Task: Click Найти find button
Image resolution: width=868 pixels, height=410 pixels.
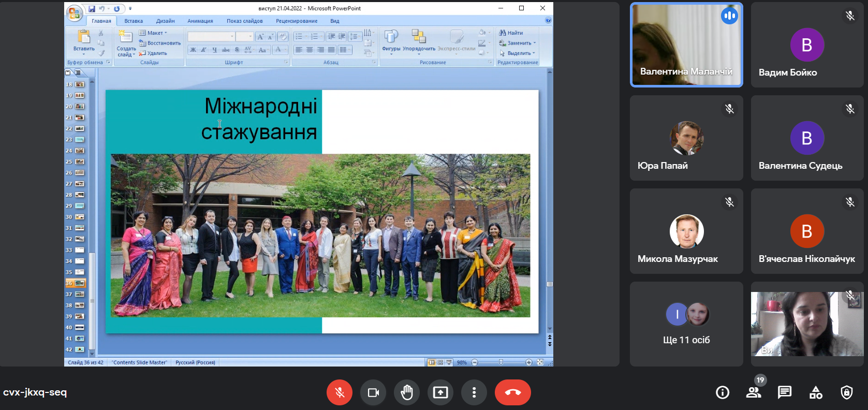Action: click(x=511, y=33)
